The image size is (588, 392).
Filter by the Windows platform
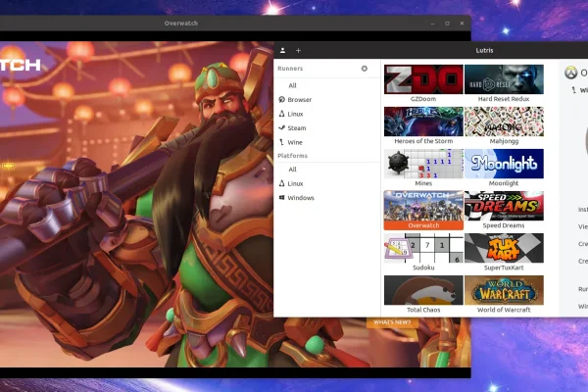click(301, 198)
